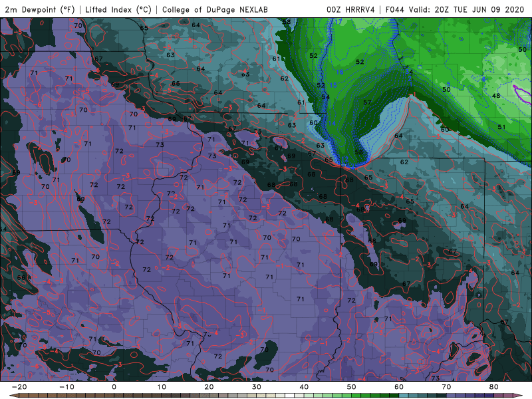The width and height of the screenshot is (532, 399).
Task: Click the 'Lifted Index (°C)' title text
Action: [118, 9]
